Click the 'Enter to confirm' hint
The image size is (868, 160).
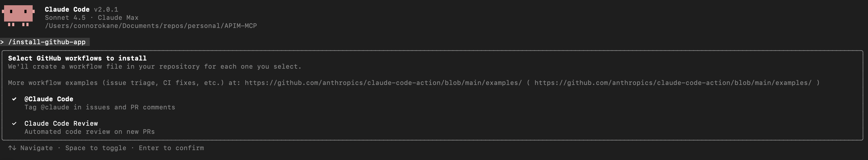[171, 148]
